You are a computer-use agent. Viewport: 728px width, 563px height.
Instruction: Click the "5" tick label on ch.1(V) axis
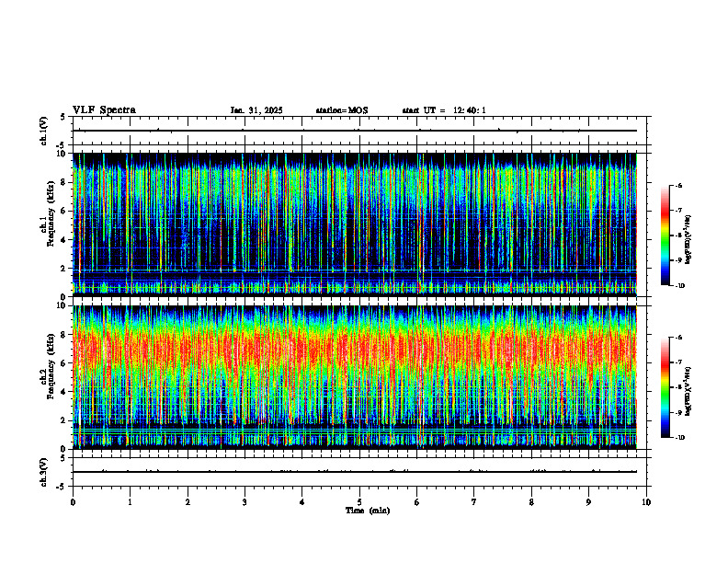(x=63, y=117)
